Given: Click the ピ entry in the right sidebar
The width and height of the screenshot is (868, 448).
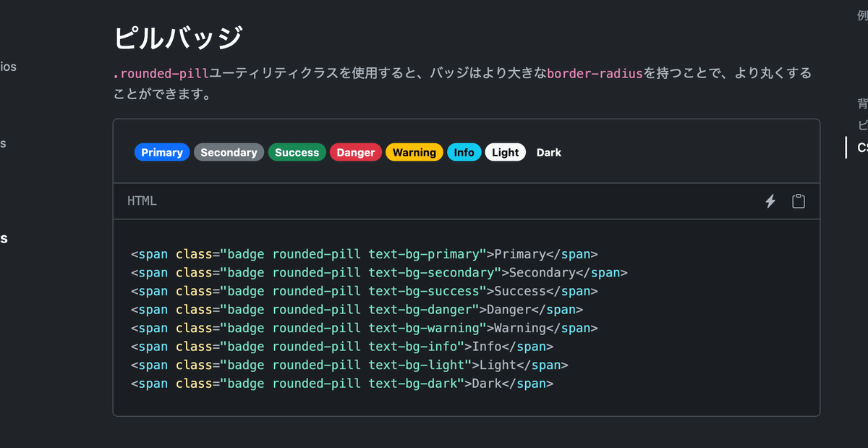Looking at the screenshot, I should coord(861,125).
